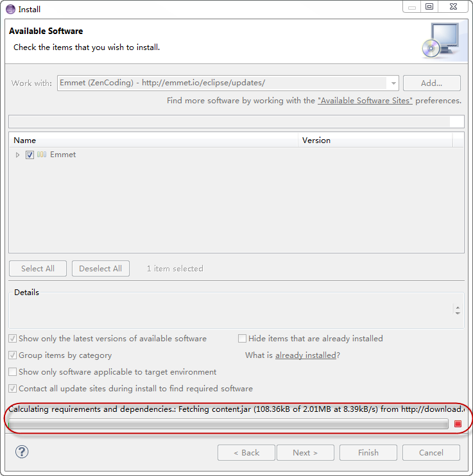
Task: Toggle Show only the latest versions checkbox
Action: [12, 338]
